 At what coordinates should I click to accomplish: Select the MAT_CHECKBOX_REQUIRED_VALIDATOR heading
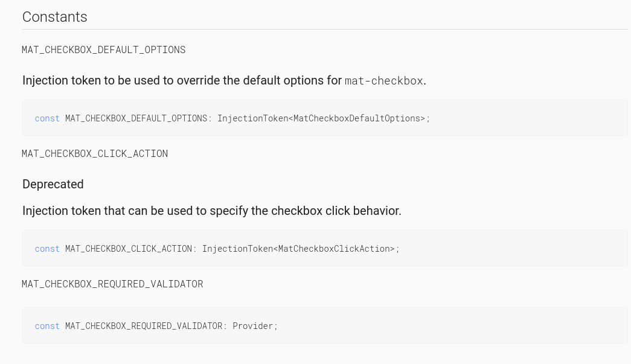(x=112, y=284)
